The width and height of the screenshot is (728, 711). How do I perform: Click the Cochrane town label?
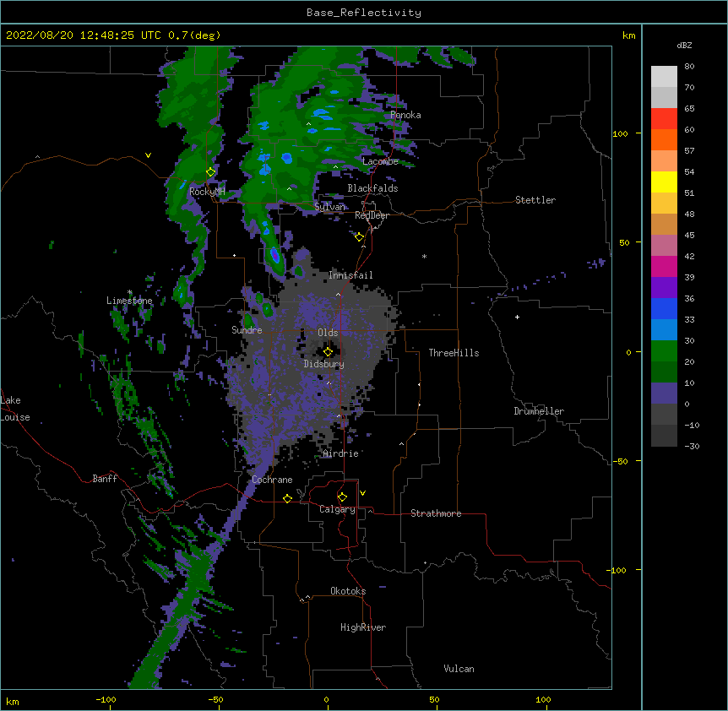(x=272, y=480)
